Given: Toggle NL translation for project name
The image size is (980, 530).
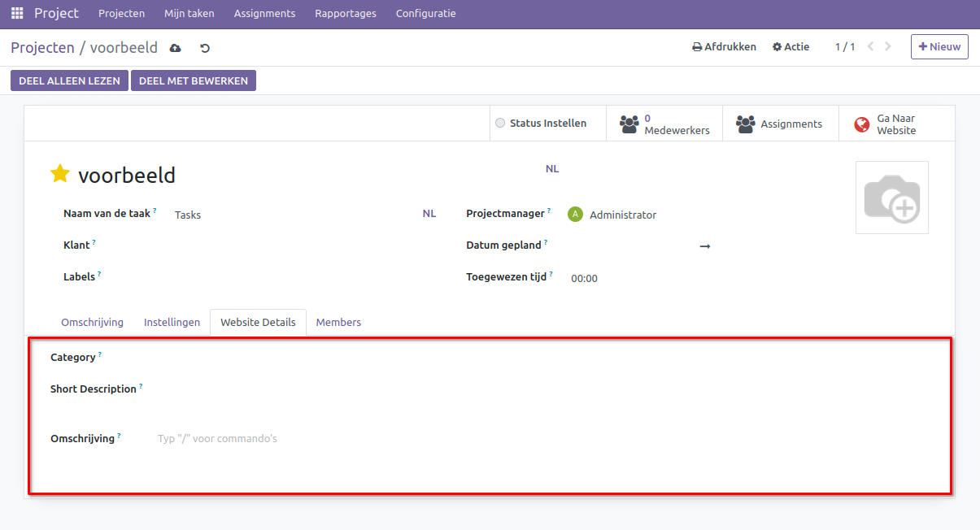Looking at the screenshot, I should pos(552,169).
